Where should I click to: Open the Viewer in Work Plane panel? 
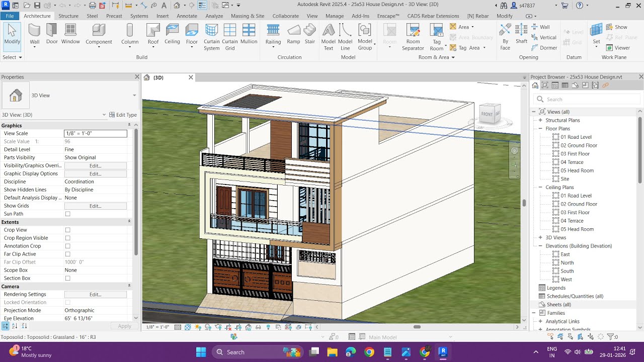(618, 48)
